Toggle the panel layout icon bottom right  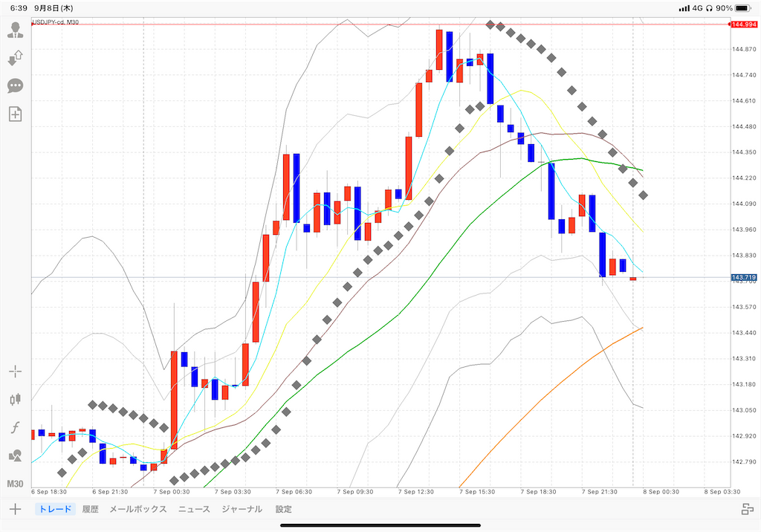pyautogui.click(x=748, y=509)
